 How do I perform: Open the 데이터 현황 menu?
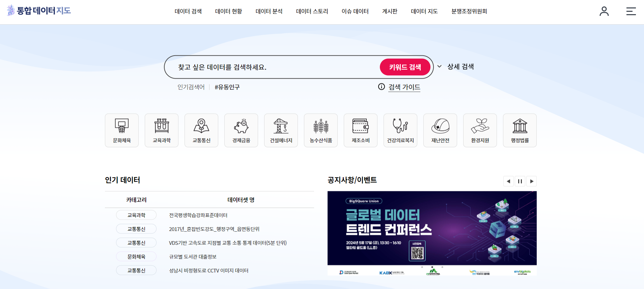coord(229,11)
